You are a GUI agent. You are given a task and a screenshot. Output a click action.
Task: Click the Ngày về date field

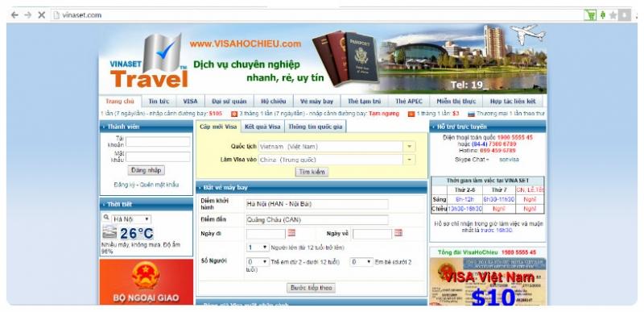click(x=372, y=234)
